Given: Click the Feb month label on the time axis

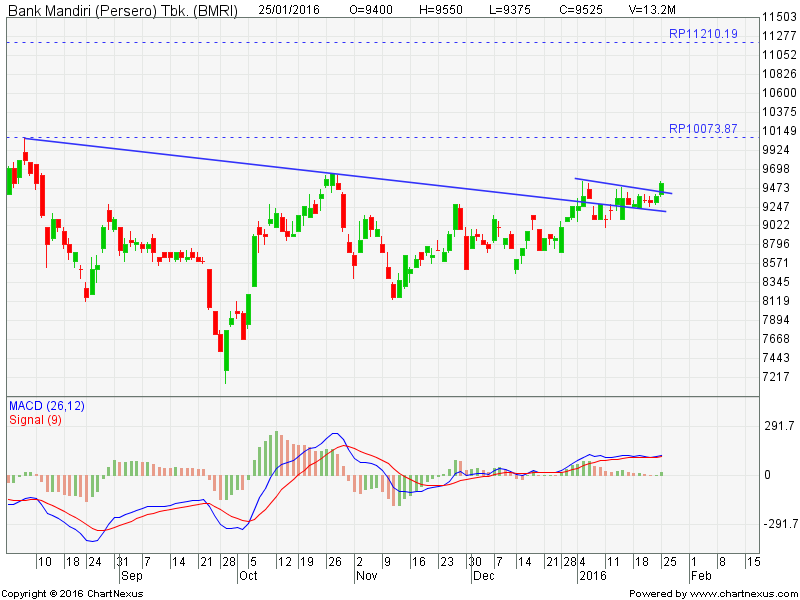Looking at the screenshot, I should click(x=700, y=576).
